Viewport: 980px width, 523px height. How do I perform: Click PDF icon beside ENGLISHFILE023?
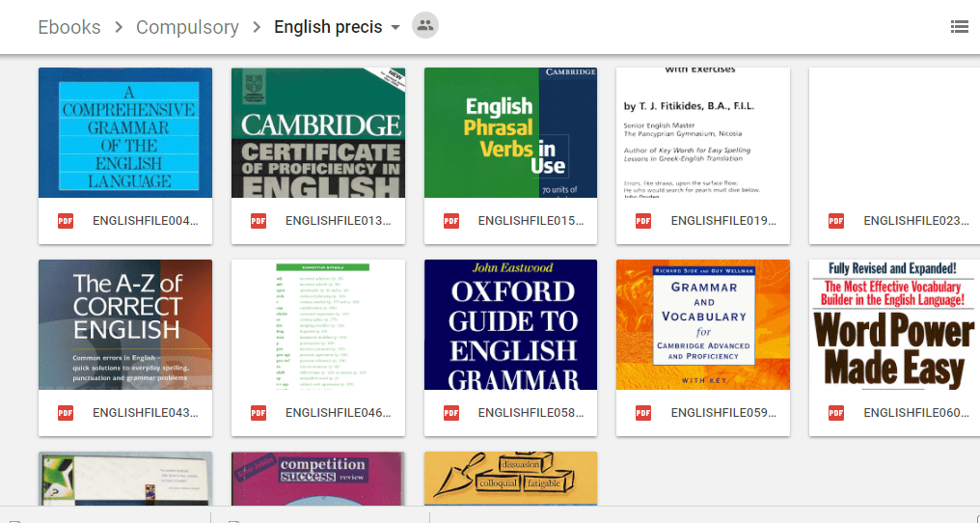[836, 221]
